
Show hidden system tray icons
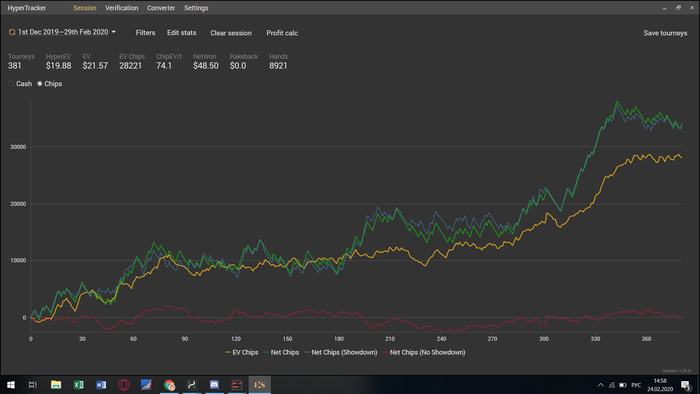coord(600,385)
